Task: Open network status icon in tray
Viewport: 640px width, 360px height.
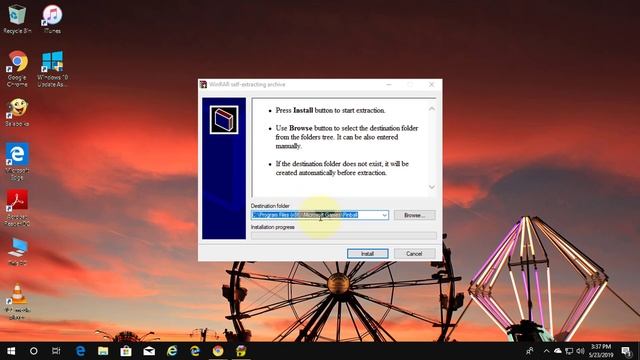Action: (x=569, y=351)
